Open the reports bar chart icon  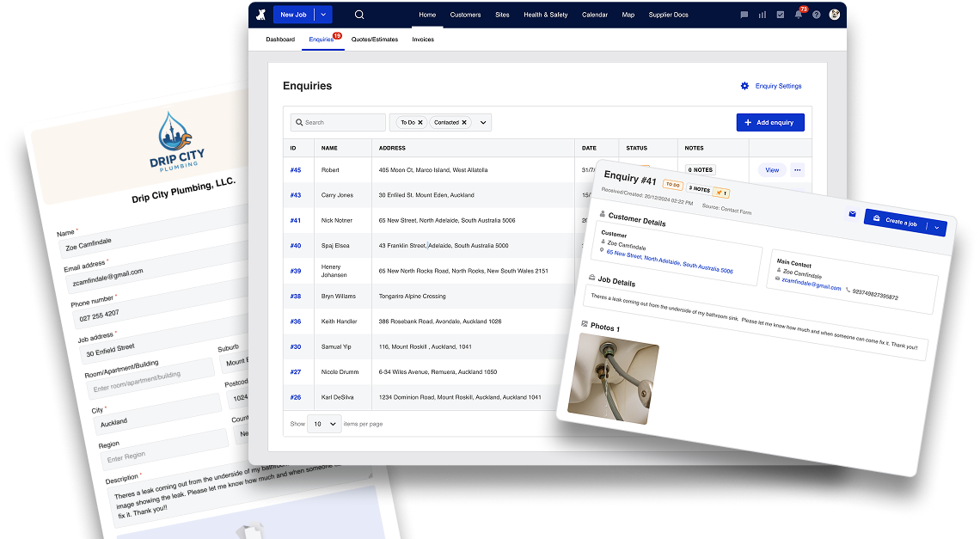pos(762,15)
